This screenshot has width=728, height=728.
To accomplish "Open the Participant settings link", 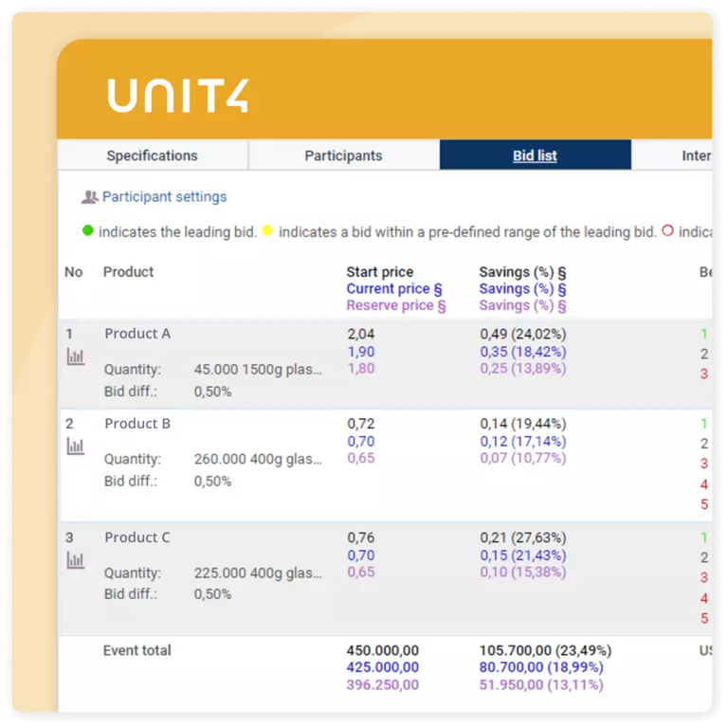I will click(164, 197).
